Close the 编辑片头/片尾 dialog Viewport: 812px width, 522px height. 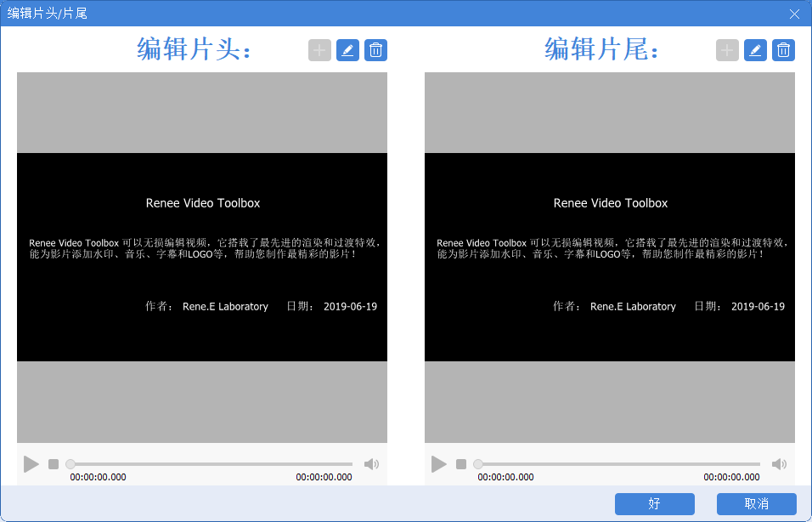pyautogui.click(x=794, y=14)
